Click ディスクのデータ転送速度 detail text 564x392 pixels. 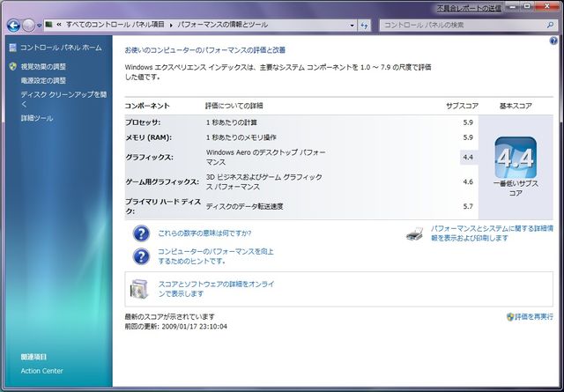pos(245,206)
